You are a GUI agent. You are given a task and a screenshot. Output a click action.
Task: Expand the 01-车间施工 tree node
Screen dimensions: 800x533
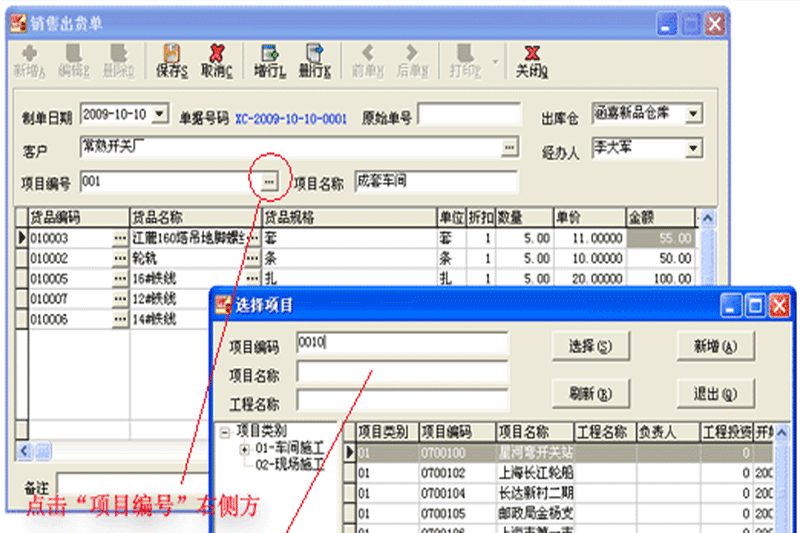[244, 449]
